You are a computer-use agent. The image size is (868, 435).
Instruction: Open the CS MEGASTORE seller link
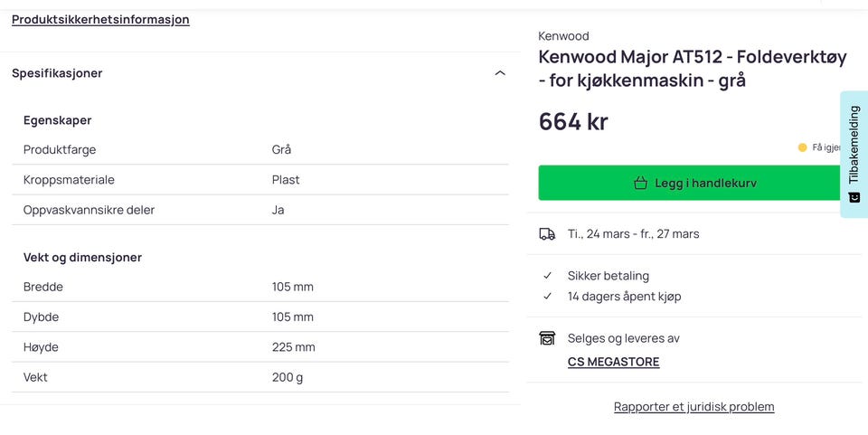(613, 362)
